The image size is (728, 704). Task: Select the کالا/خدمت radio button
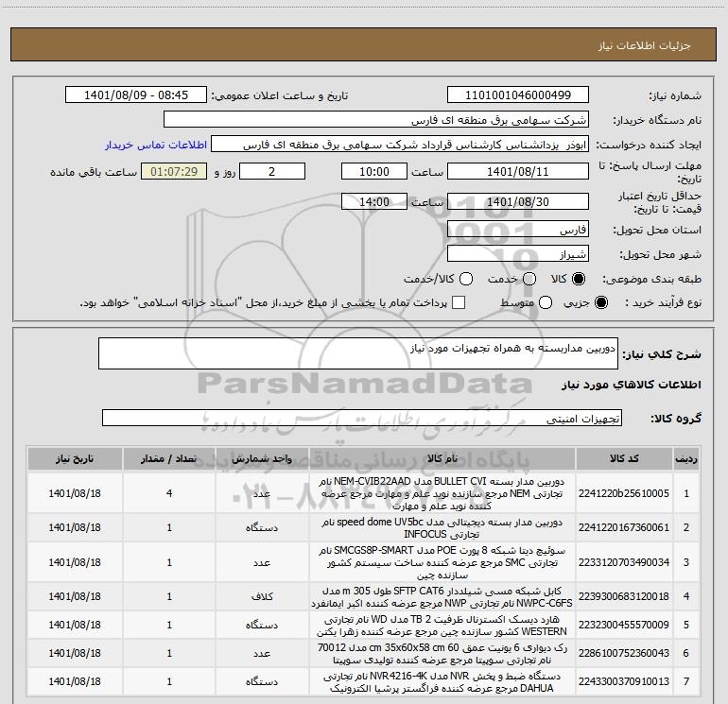(x=466, y=279)
